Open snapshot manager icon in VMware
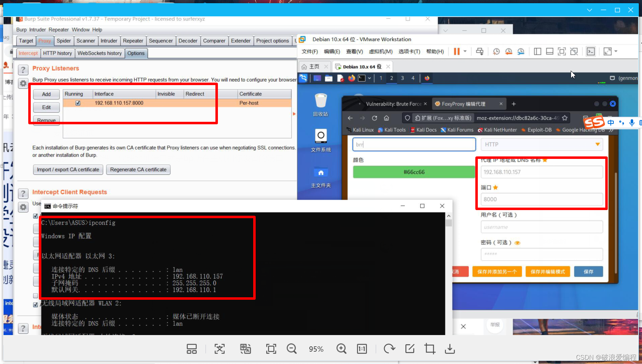 click(521, 52)
